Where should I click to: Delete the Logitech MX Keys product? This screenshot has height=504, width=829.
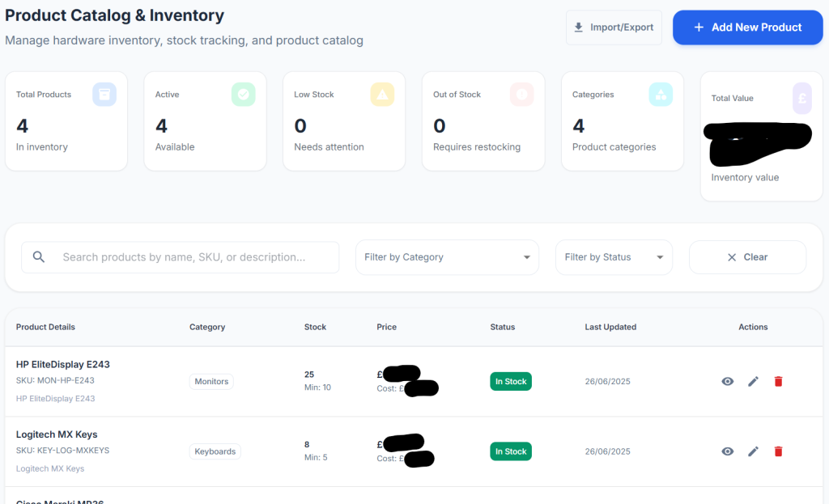(x=778, y=451)
